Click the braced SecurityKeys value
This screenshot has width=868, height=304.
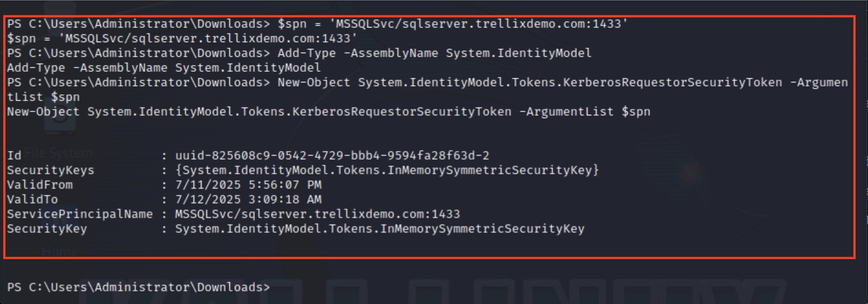387,170
